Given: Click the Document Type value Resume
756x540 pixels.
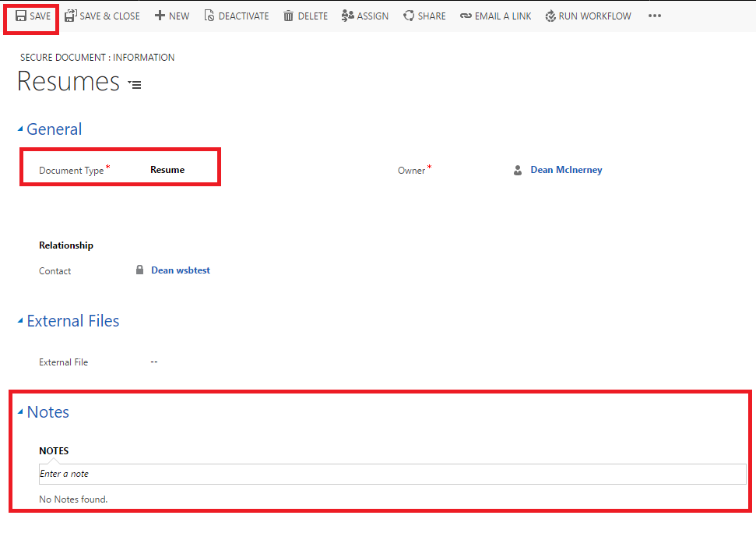Looking at the screenshot, I should pyautogui.click(x=167, y=170).
